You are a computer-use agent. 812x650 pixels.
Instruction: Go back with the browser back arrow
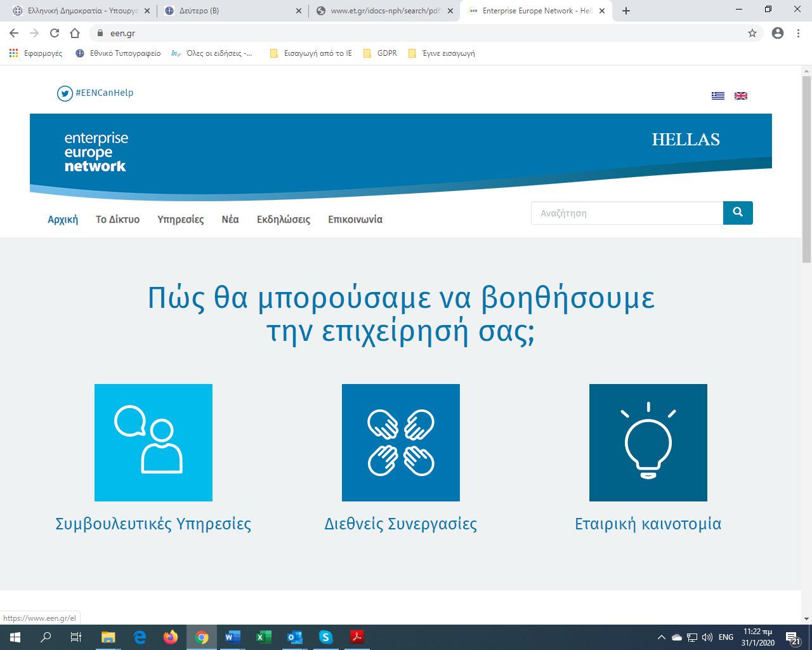14,33
